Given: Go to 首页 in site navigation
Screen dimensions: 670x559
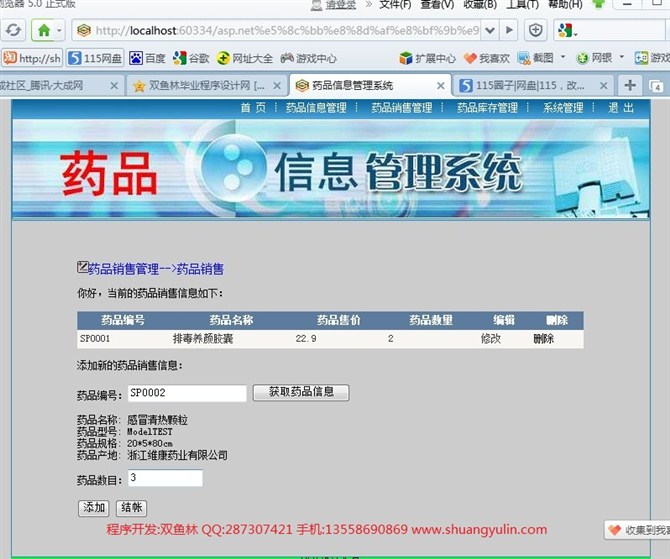Looking at the screenshot, I should coord(253,107).
